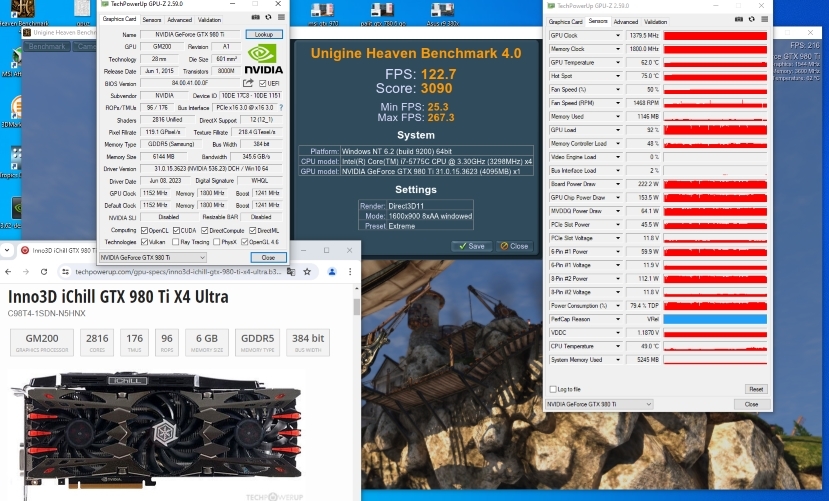This screenshot has width=829, height=501.
Task: Click the Lookup button
Action: pyautogui.click(x=264, y=34)
